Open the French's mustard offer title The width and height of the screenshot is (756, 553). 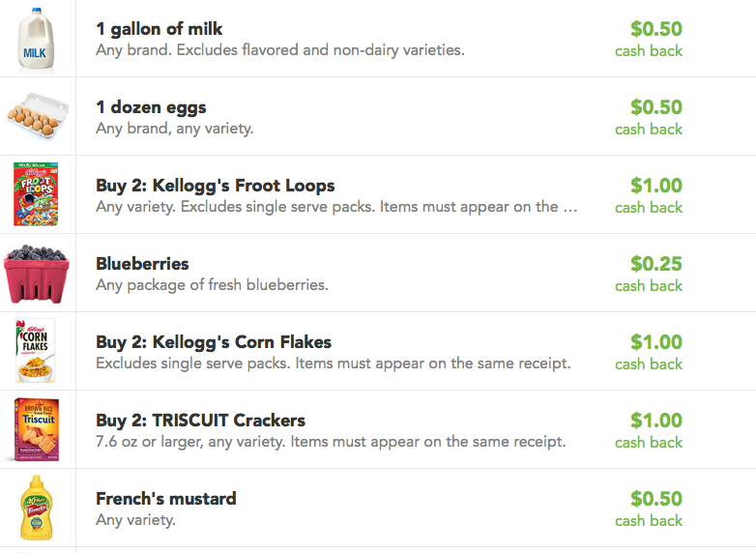(166, 499)
